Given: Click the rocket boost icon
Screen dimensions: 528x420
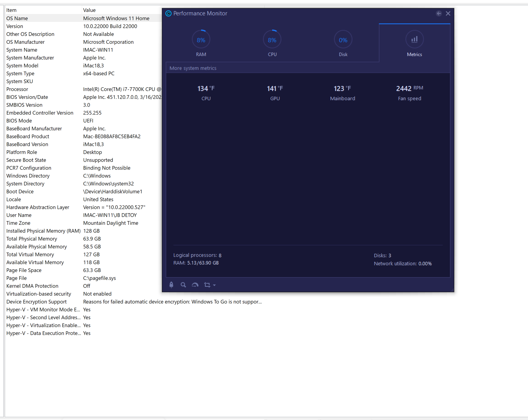Looking at the screenshot, I should 171,285.
